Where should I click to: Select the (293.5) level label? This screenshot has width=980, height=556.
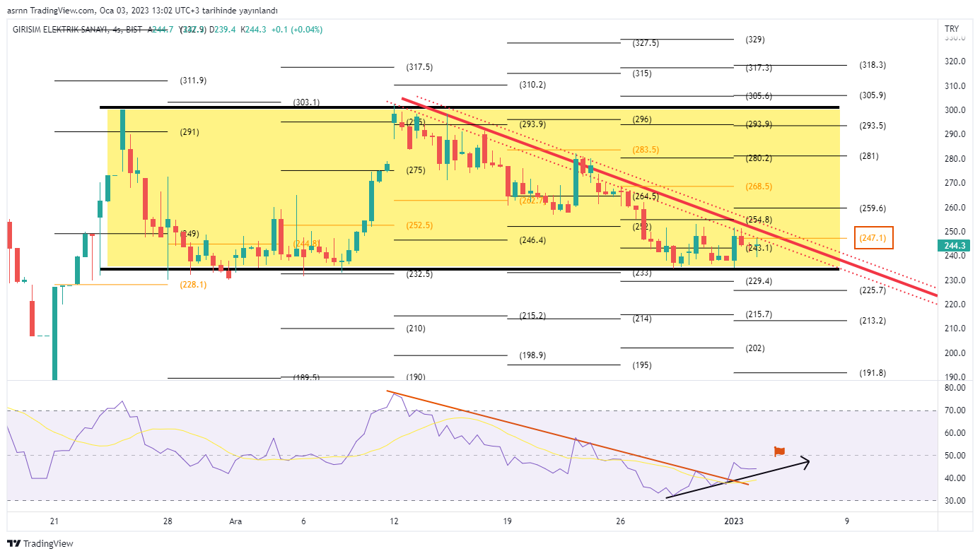click(x=873, y=126)
